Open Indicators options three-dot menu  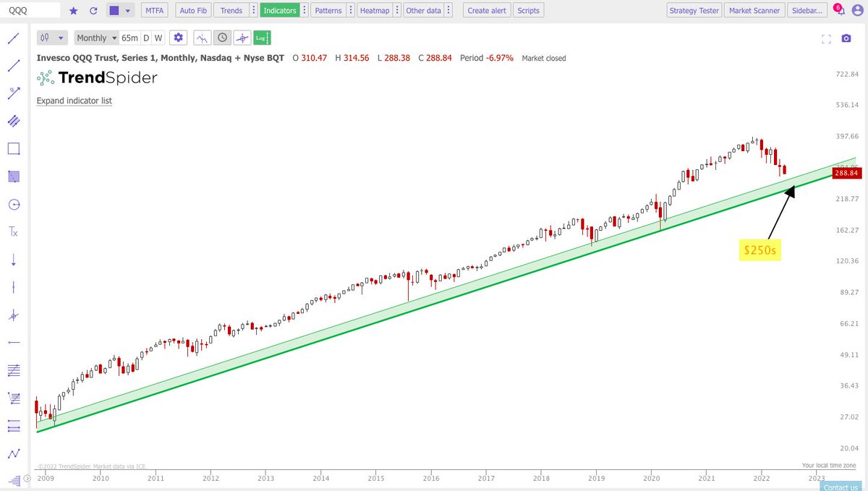(x=305, y=11)
